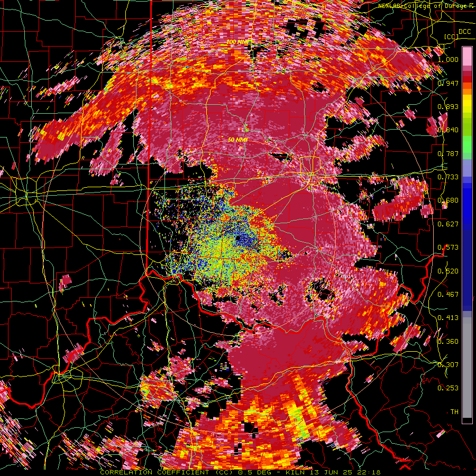
Task: Pick the pink color band at the top of the scale
Action: [x=467, y=56]
